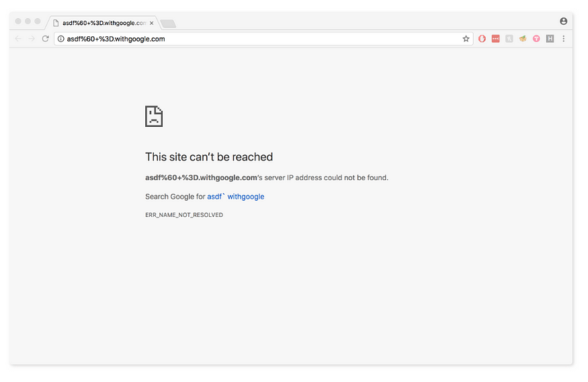Click the ERR_NAME_NOT_RESOLVED error code
Screen dimensions: 588x382
pos(184,215)
